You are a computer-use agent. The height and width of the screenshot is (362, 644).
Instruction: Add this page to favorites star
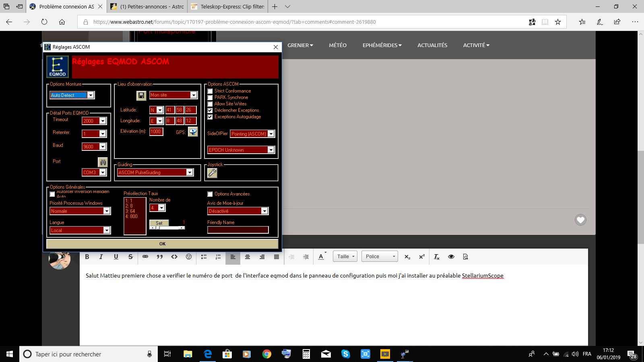click(x=558, y=22)
